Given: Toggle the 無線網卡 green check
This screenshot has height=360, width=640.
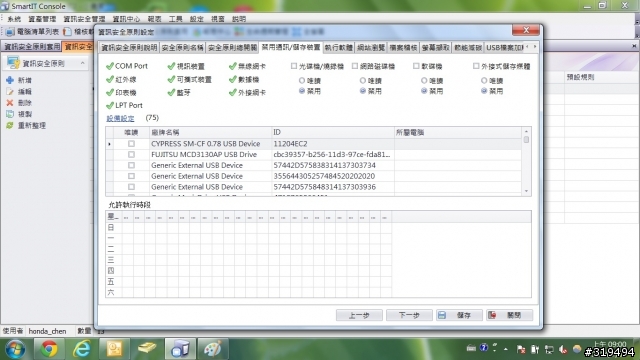Looking at the screenshot, I should 233,66.
